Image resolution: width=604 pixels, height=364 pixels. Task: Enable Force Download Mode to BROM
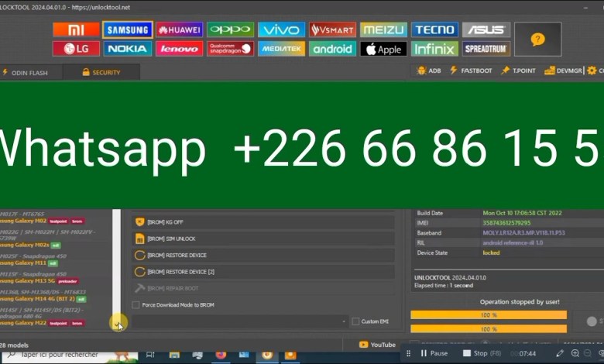136,304
